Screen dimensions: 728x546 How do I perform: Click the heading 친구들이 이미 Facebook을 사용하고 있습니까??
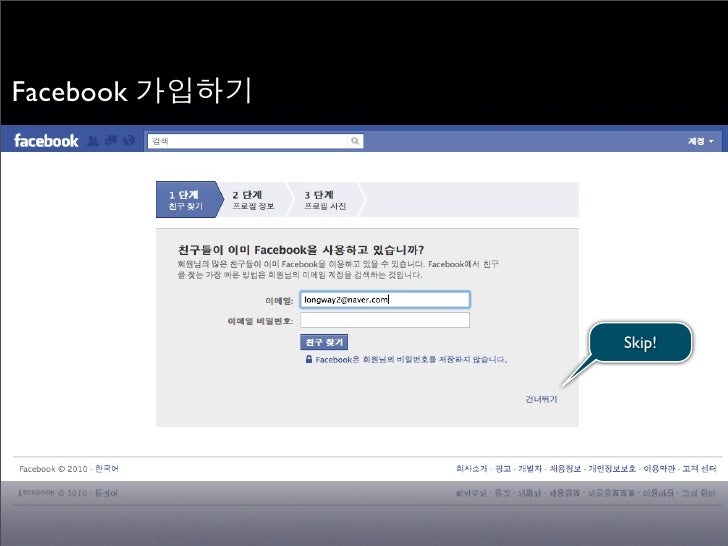tap(301, 250)
